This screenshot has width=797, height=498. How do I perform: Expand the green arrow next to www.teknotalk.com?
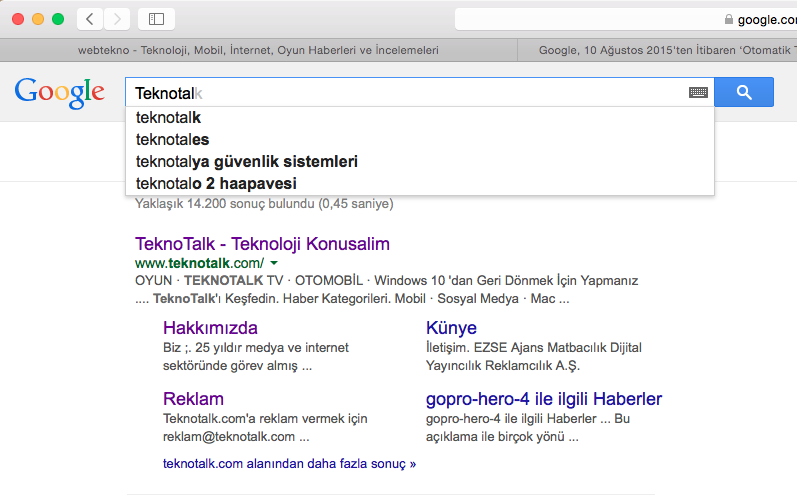tap(274, 263)
